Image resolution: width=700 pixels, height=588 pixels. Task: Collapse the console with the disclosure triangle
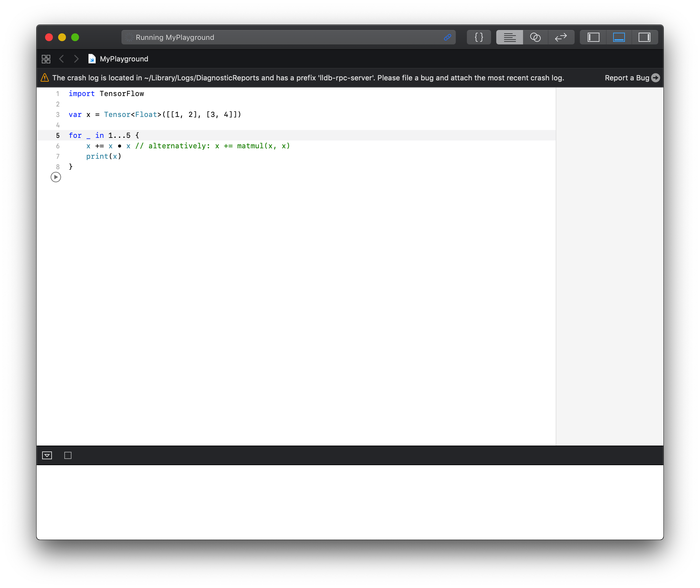point(47,455)
